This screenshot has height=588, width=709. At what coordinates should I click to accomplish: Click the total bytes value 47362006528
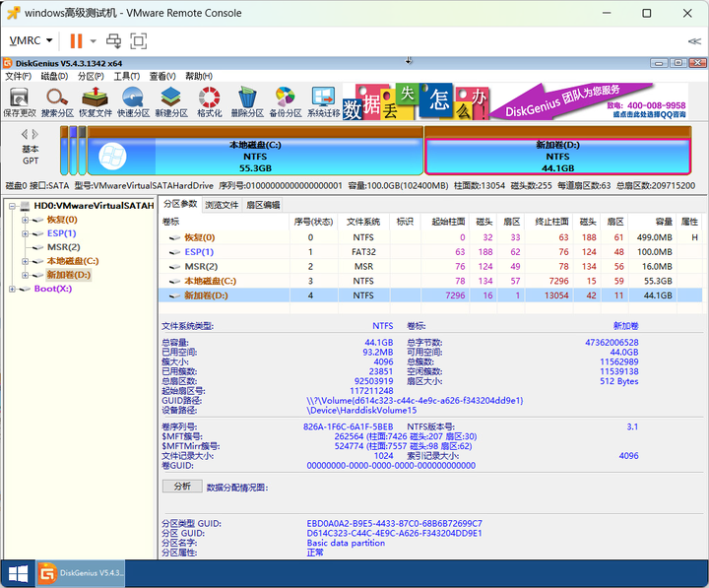[612, 343]
